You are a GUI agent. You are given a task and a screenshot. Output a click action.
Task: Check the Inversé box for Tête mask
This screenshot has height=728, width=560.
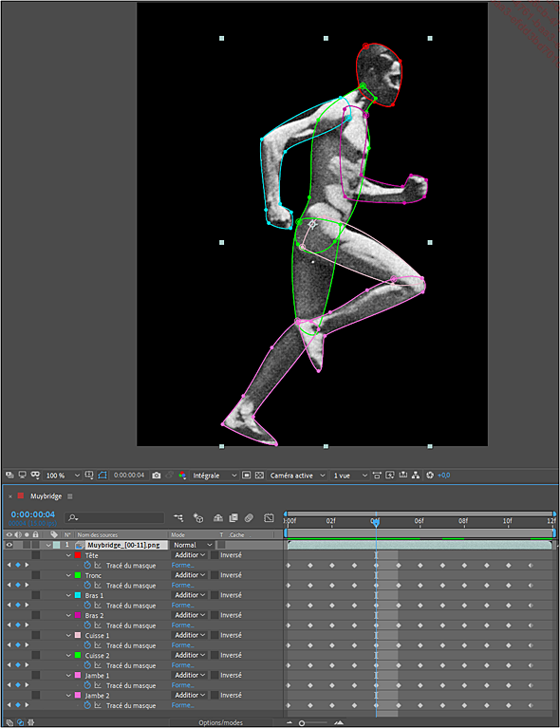pyautogui.click(x=215, y=555)
